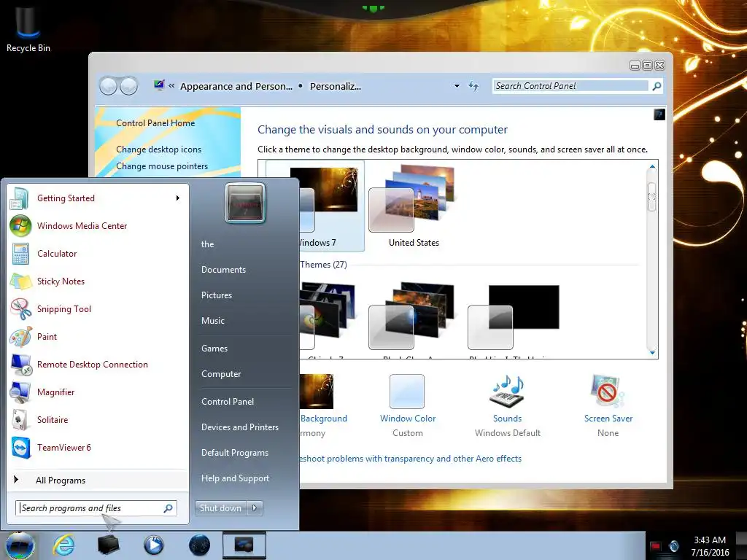The height and width of the screenshot is (560, 747).
Task: Open the Desktop Background link
Action: click(x=323, y=419)
